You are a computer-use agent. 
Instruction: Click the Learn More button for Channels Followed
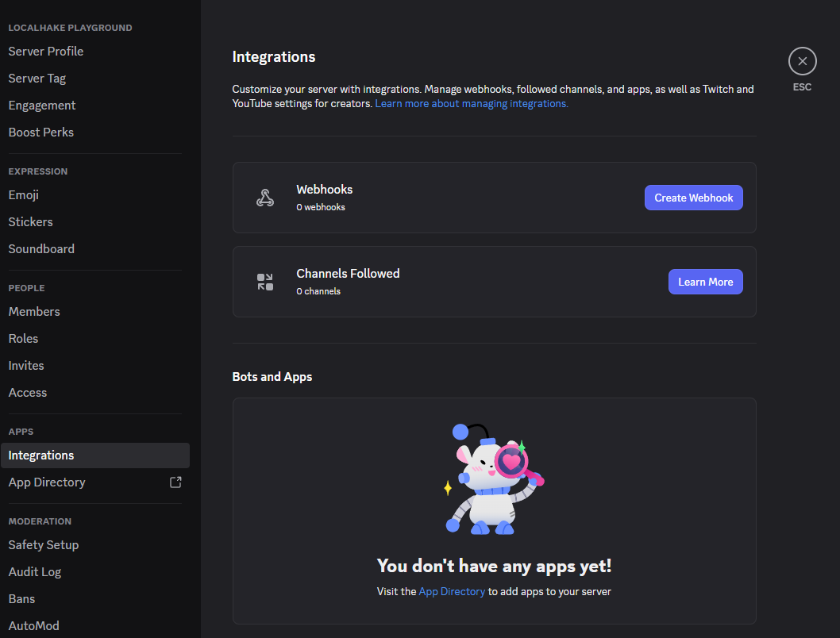705,281
